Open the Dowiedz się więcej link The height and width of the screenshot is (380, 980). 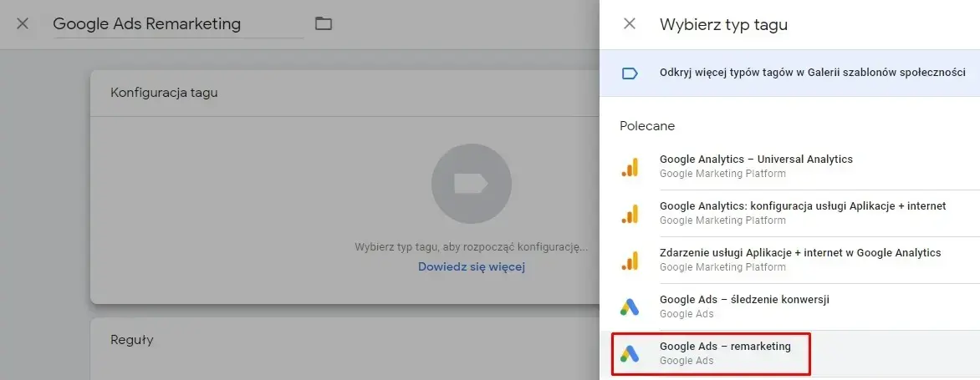(x=472, y=267)
